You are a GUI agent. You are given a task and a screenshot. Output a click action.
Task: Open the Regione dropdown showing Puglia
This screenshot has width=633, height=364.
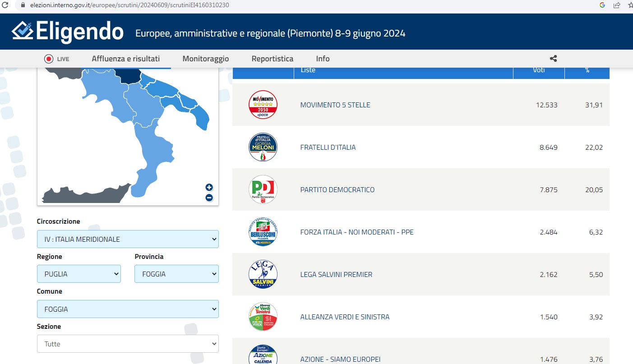[79, 274]
